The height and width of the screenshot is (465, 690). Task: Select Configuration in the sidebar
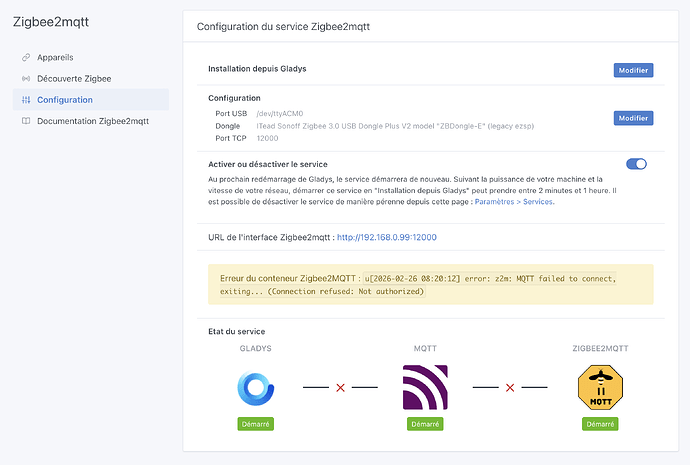tap(64, 100)
